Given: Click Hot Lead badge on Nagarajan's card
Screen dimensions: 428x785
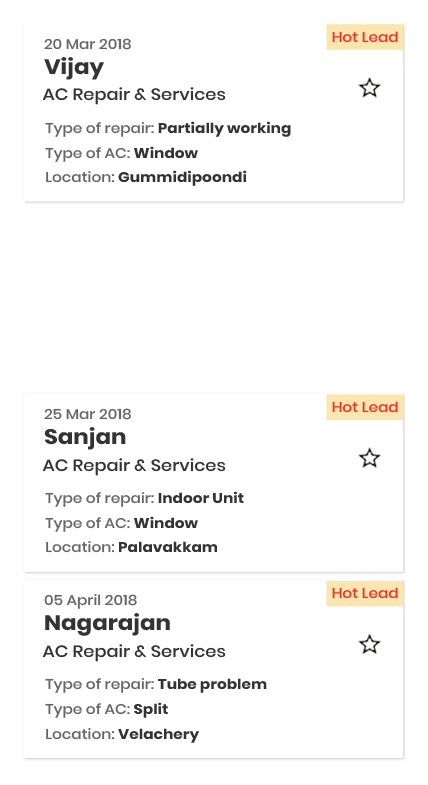Looking at the screenshot, I should 364,593.
